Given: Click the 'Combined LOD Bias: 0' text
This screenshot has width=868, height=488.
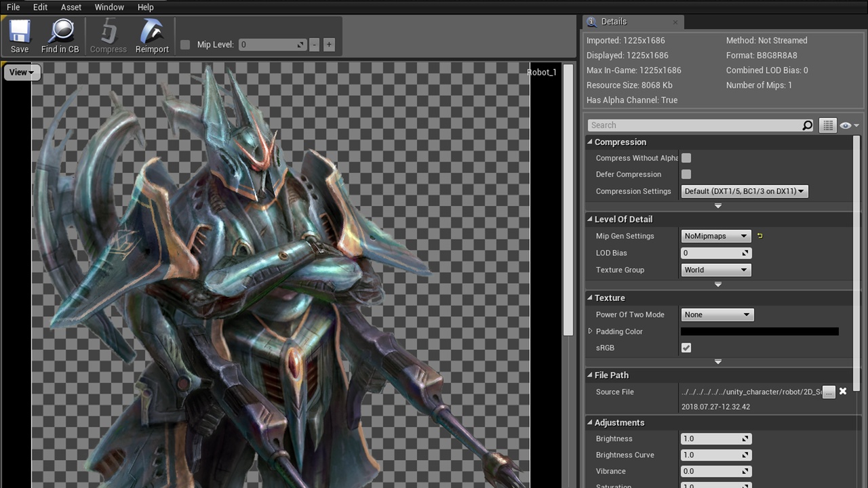Looking at the screenshot, I should coord(767,70).
